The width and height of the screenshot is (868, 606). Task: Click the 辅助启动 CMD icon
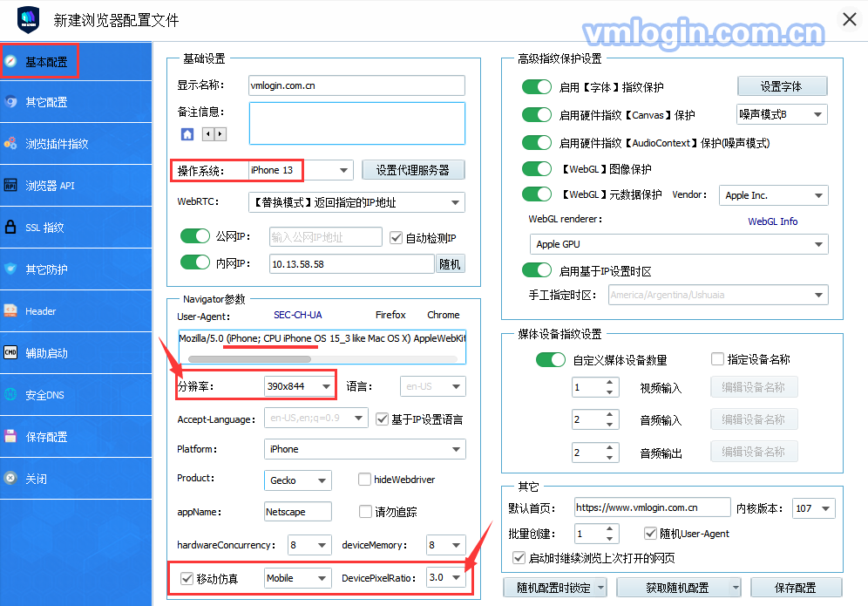[10, 353]
